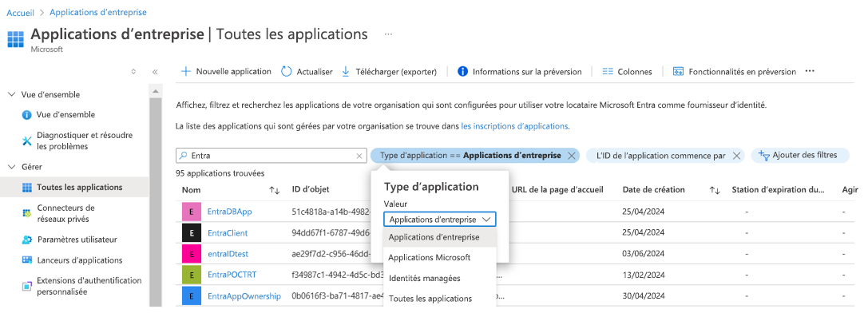Click URL de la page d'accueil header
The height and width of the screenshot is (317, 868).
pyautogui.click(x=557, y=190)
